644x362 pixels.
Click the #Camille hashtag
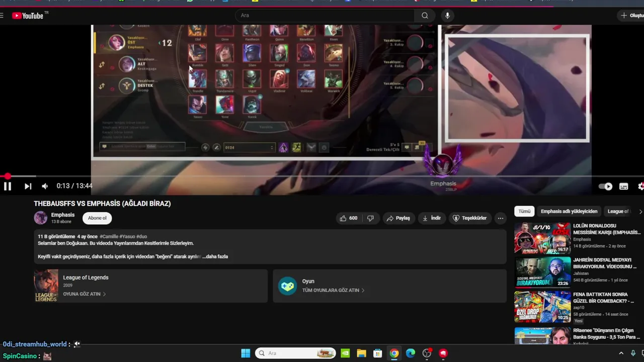[x=109, y=236]
